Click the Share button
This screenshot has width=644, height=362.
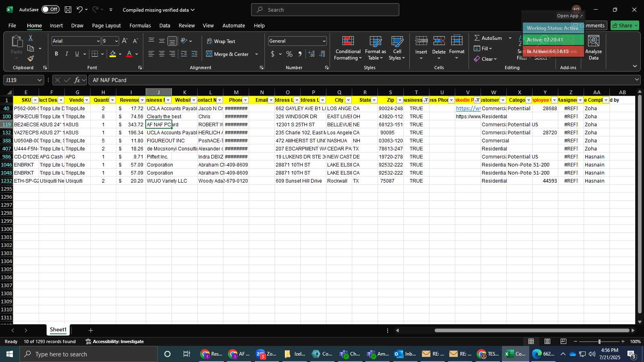tap(625, 25)
